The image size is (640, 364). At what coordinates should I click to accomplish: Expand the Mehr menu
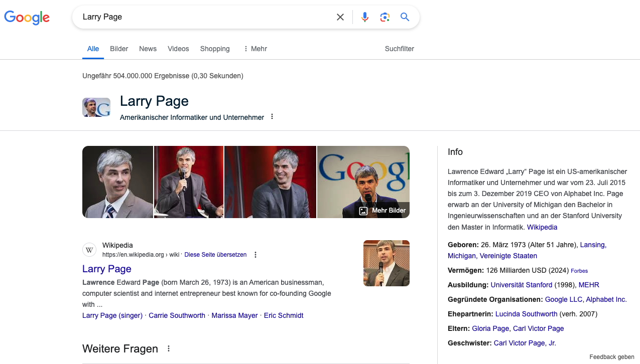[x=255, y=49]
